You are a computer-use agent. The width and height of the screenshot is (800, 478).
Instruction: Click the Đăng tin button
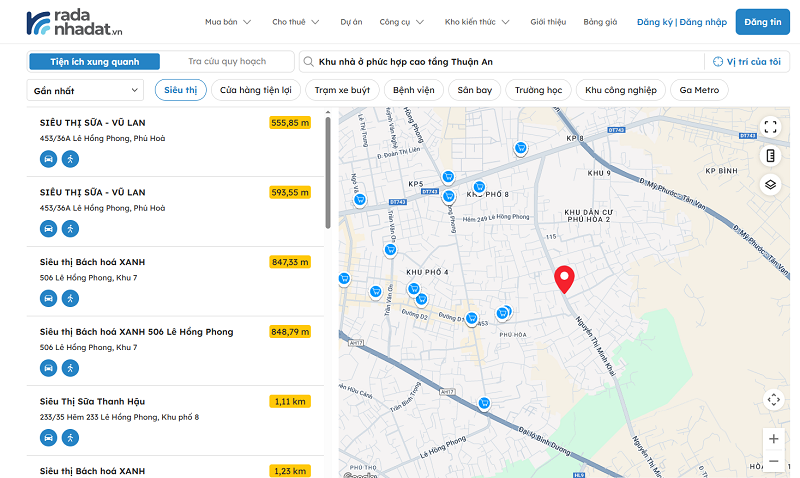(762, 21)
